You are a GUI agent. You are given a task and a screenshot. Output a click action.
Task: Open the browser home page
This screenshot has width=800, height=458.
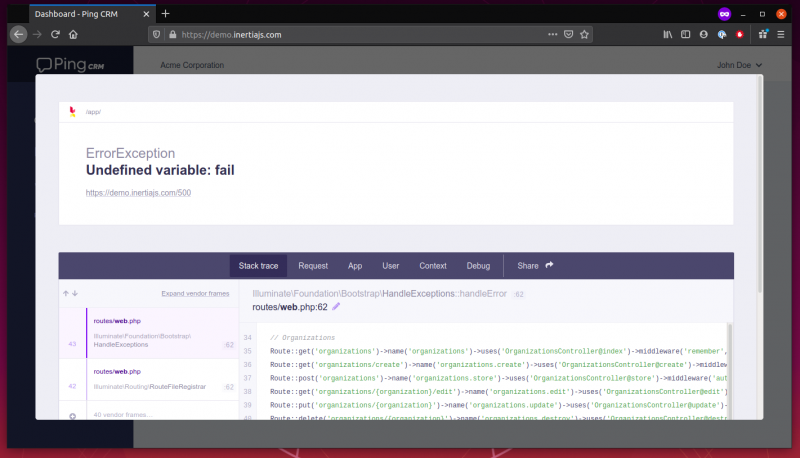click(x=73, y=35)
